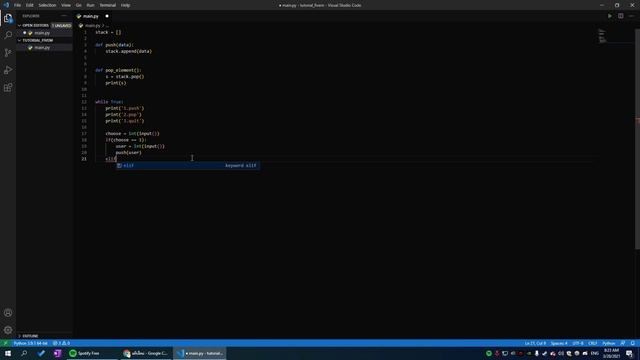This screenshot has height=360, width=640.
Task: Switch to Google Chrome window on taskbar
Action: tap(146, 353)
